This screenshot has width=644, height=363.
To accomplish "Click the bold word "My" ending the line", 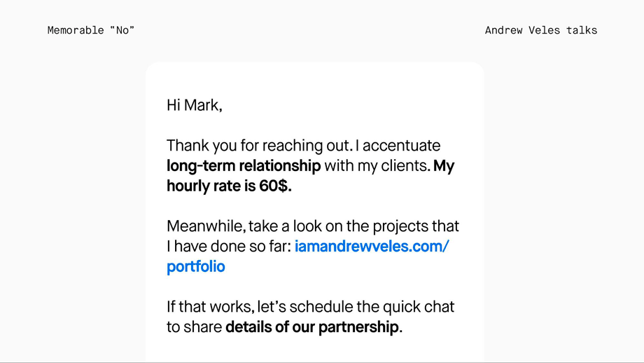I will pyautogui.click(x=444, y=166).
